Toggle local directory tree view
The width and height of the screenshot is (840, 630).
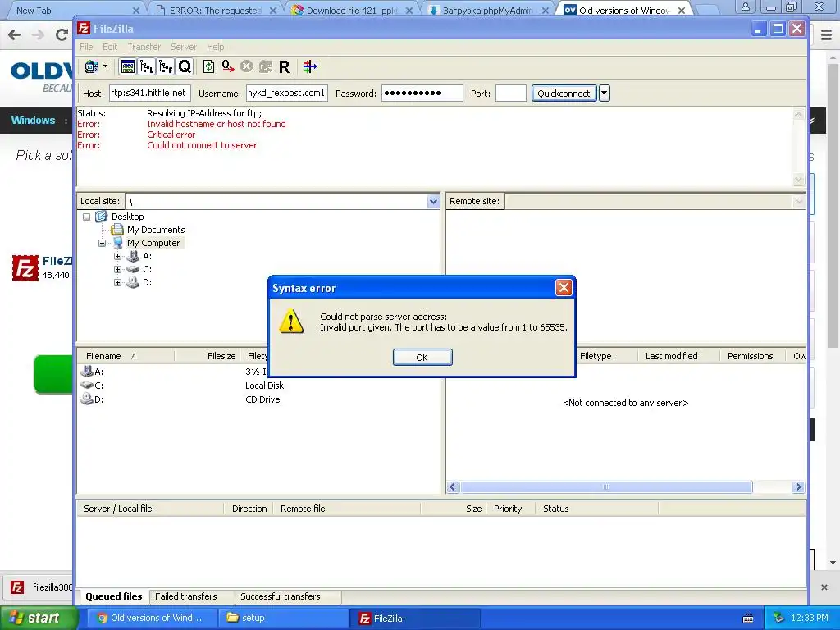coord(146,66)
